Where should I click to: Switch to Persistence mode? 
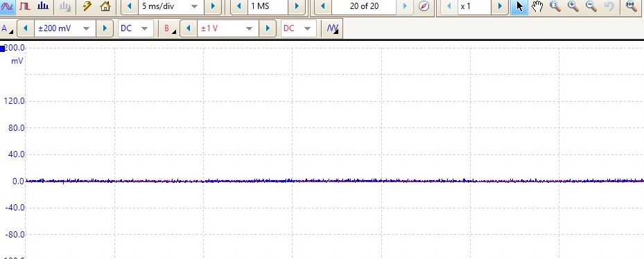(x=25, y=6)
